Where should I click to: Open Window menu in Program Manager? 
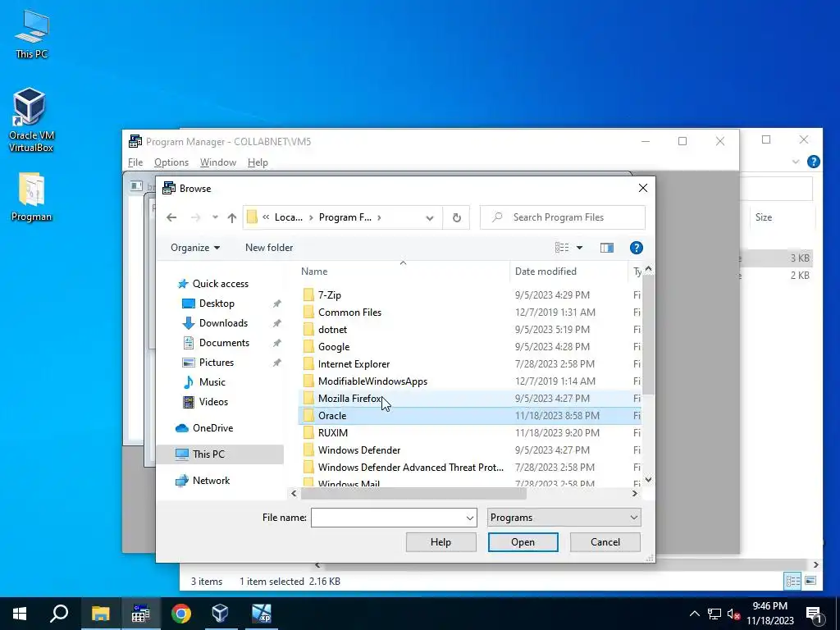point(218,162)
